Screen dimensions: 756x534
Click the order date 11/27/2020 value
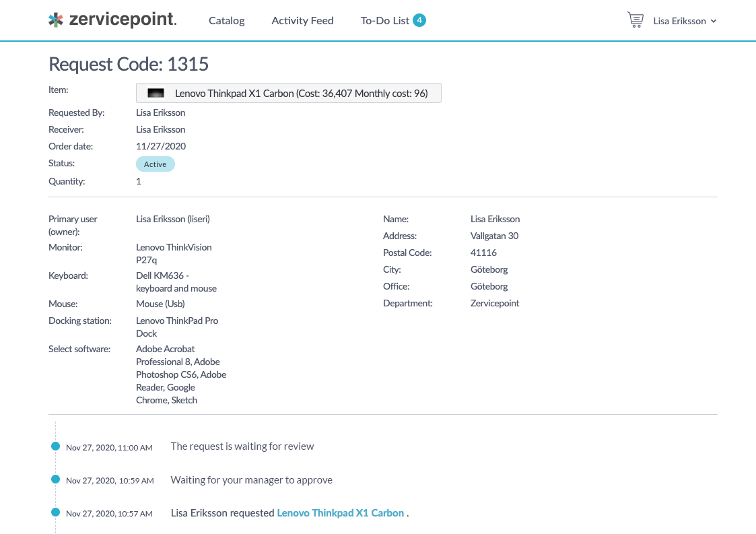click(x=161, y=146)
